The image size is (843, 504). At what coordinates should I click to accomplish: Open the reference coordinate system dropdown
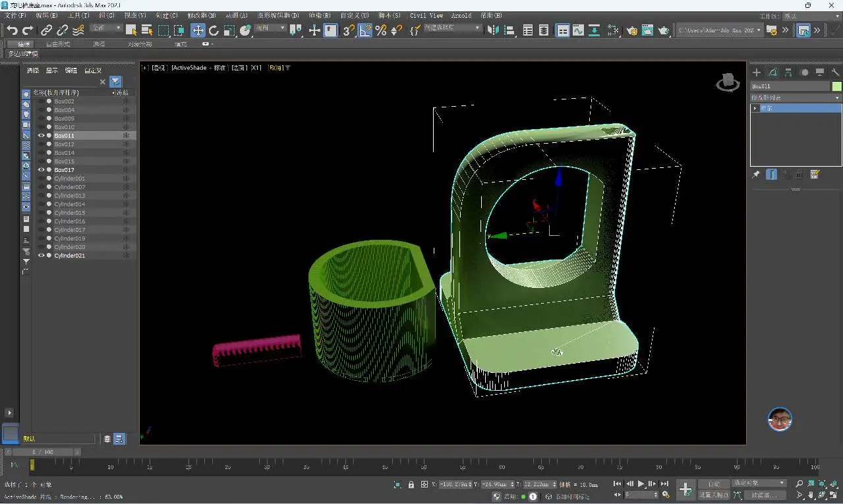pos(270,28)
